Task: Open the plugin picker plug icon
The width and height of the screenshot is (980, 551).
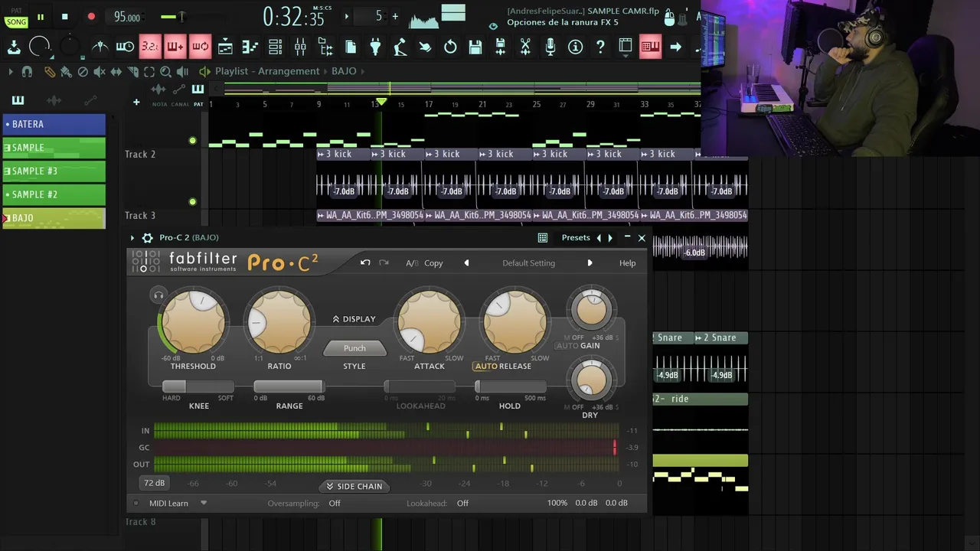Action: [375, 47]
